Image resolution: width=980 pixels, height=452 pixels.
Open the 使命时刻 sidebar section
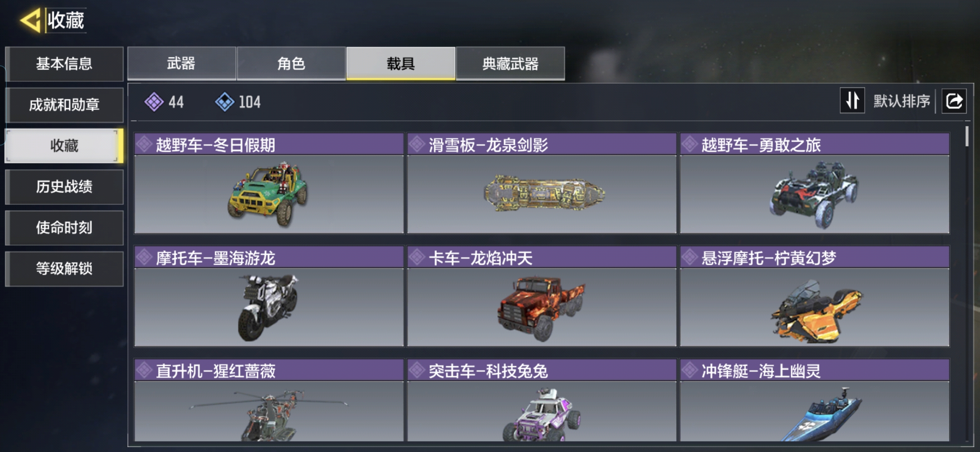click(x=64, y=228)
